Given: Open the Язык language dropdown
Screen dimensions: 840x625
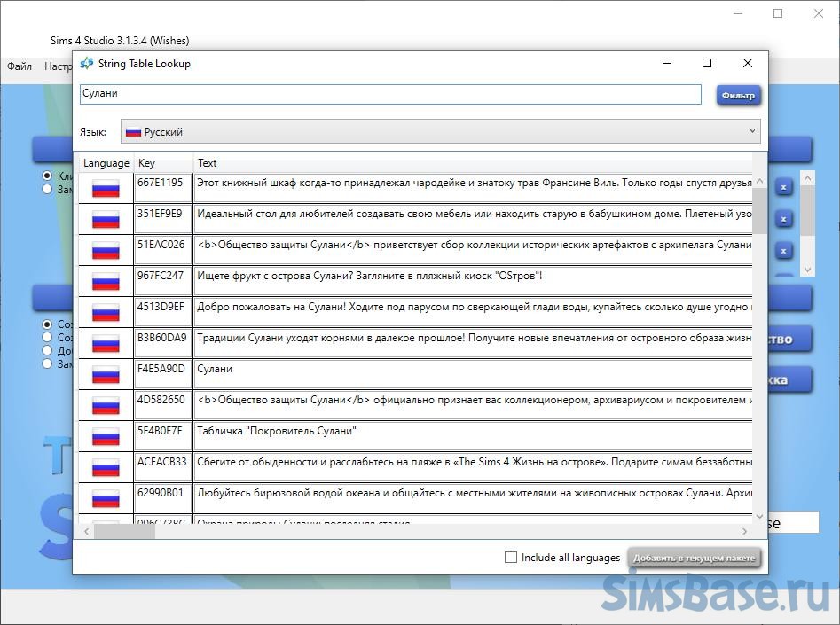Looking at the screenshot, I should coord(440,131).
